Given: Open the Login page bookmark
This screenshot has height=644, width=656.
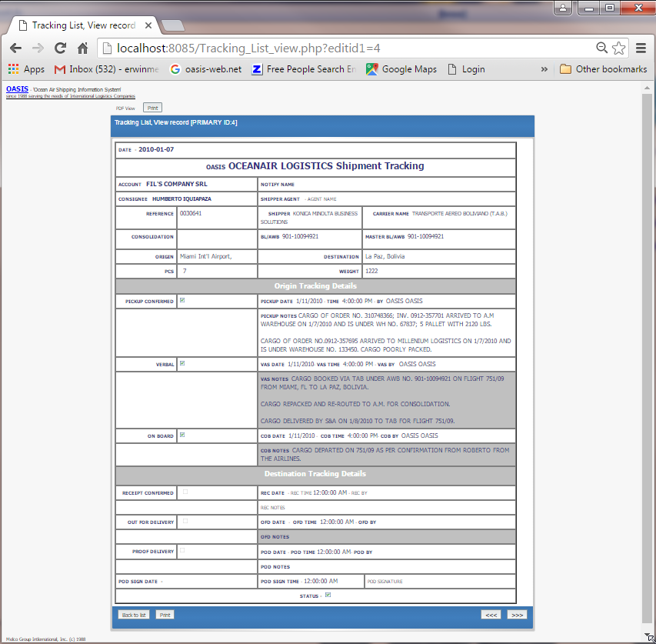Looking at the screenshot, I should point(467,69).
